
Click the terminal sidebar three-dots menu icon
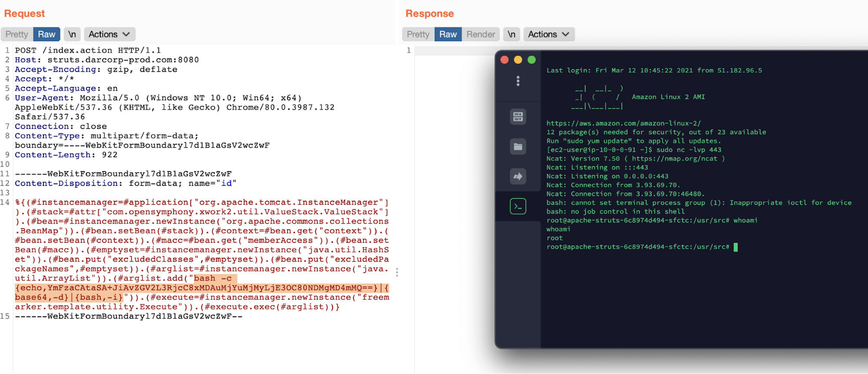tap(518, 81)
